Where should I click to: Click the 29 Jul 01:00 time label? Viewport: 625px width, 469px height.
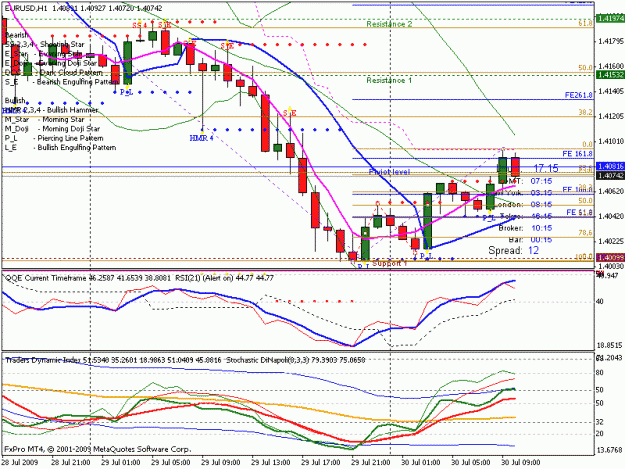121,462
